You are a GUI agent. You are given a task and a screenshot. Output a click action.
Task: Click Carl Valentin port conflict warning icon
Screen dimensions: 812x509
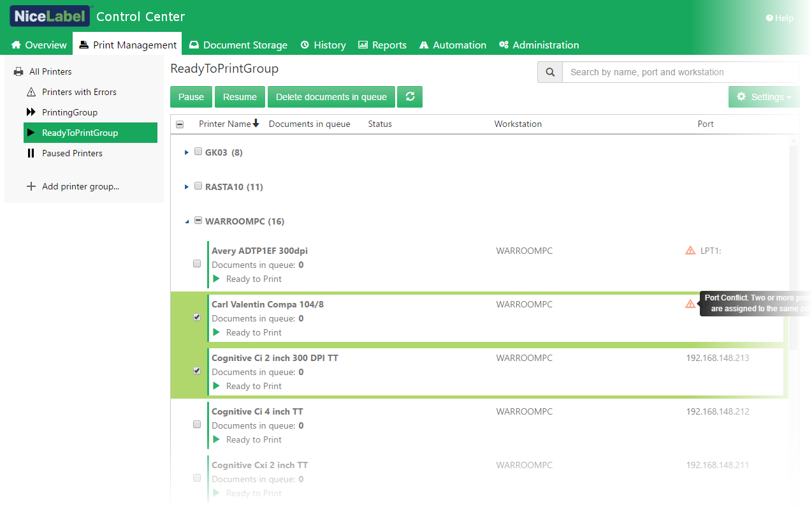[x=690, y=304]
